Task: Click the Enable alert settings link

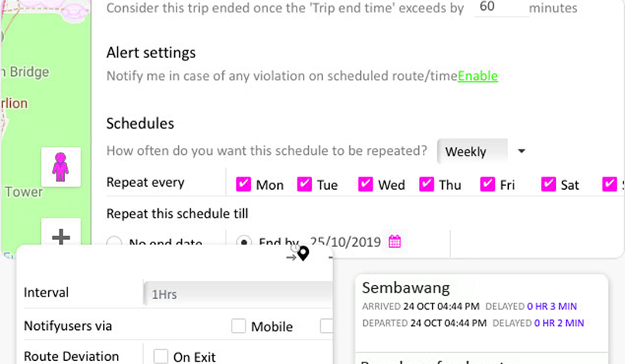Action: coord(477,76)
